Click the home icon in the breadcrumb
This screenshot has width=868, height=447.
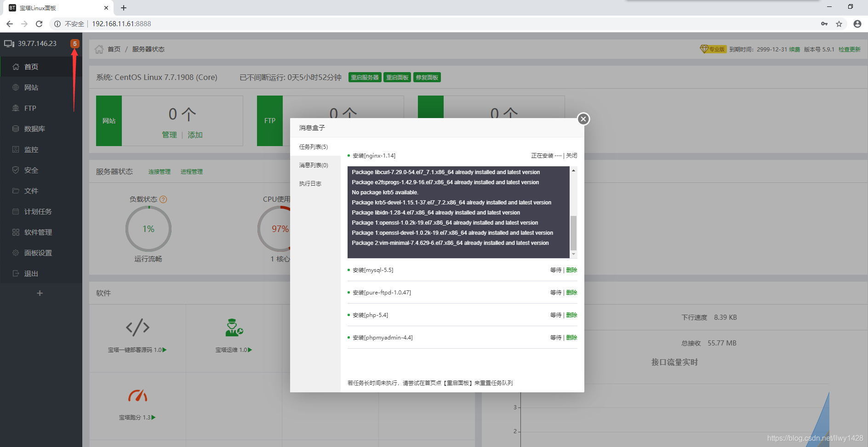pos(99,49)
